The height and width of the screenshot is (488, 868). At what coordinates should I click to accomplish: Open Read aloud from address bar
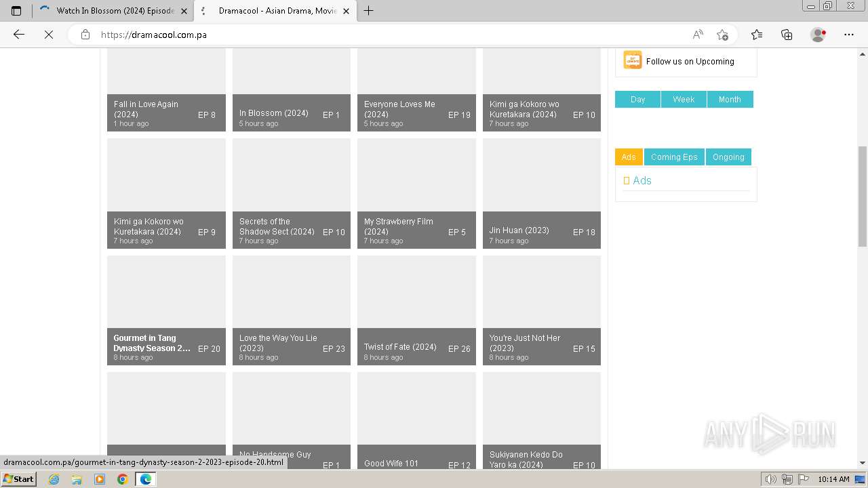tap(698, 35)
